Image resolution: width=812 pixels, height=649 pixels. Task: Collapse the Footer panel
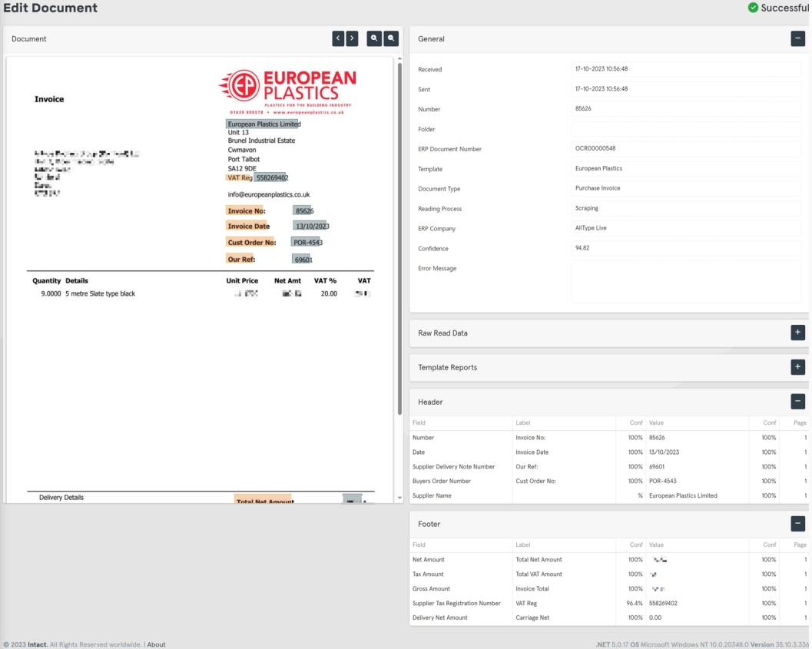tap(797, 523)
